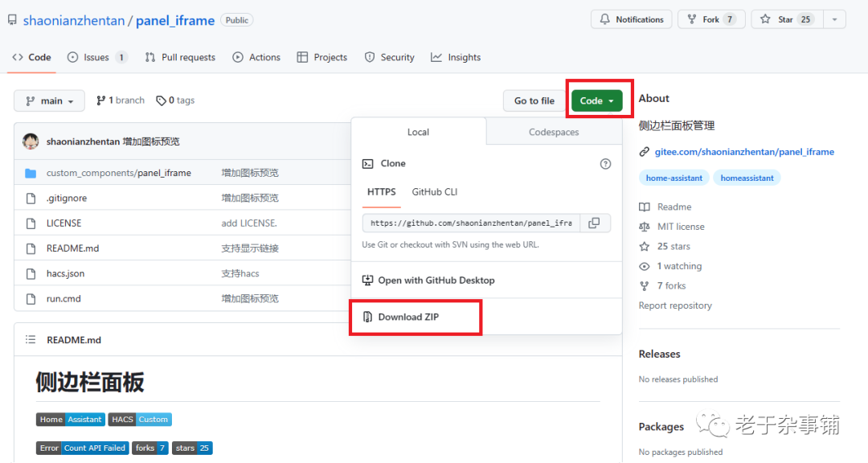
Task: Select the Local tab in Code popup
Action: [419, 132]
